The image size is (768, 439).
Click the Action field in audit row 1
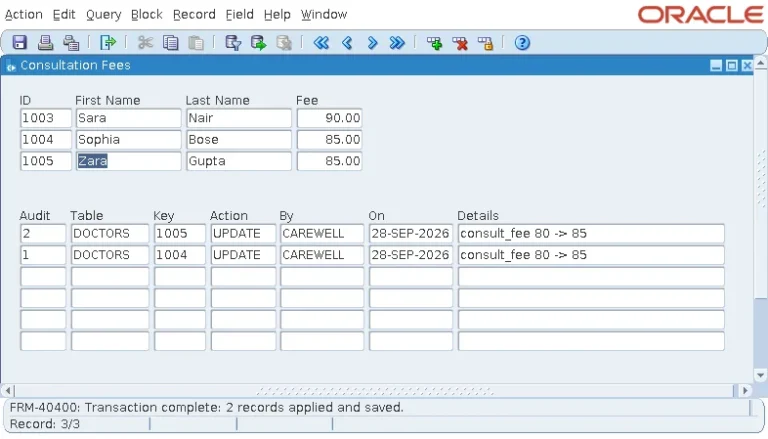[243, 255]
